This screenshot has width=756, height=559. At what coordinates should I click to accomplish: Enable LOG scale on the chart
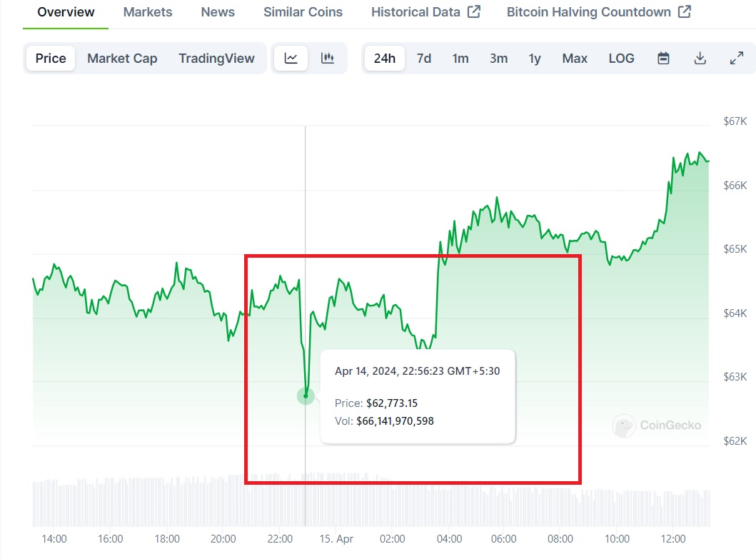coord(620,59)
